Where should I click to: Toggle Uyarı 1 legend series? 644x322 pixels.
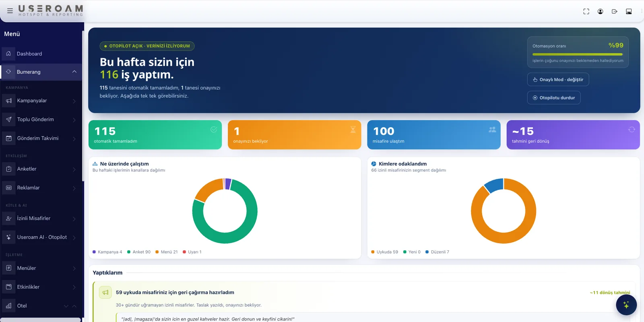(192, 252)
